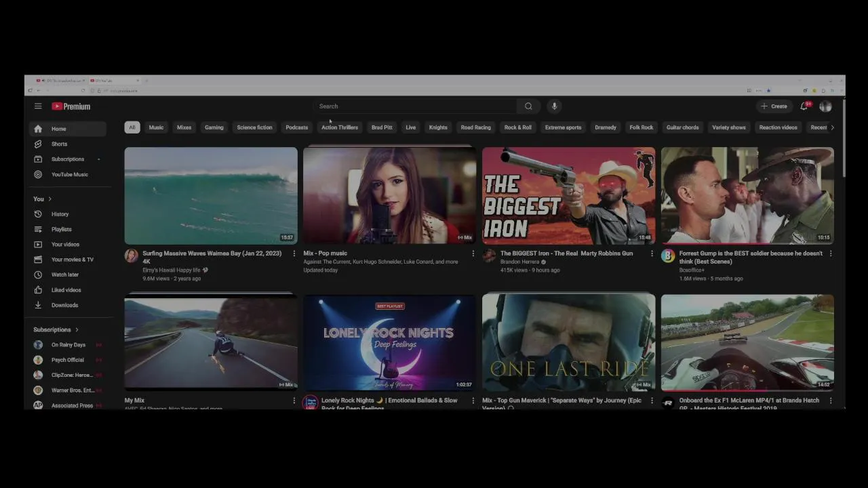Open the notifications bell
868x488 pixels.
coord(804,106)
